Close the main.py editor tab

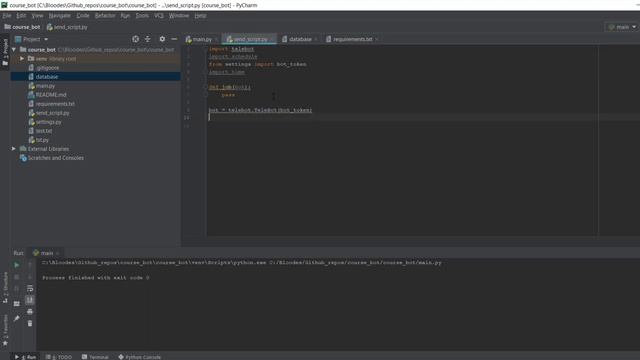coord(216,39)
